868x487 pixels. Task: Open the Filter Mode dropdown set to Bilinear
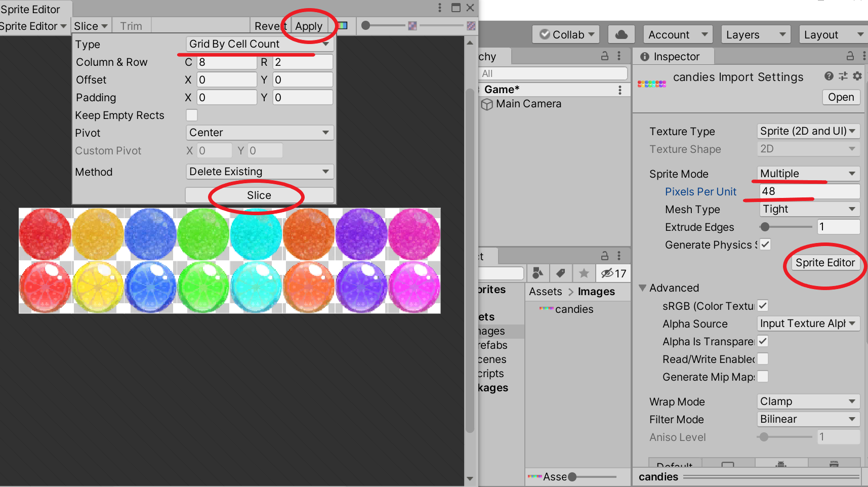click(808, 419)
